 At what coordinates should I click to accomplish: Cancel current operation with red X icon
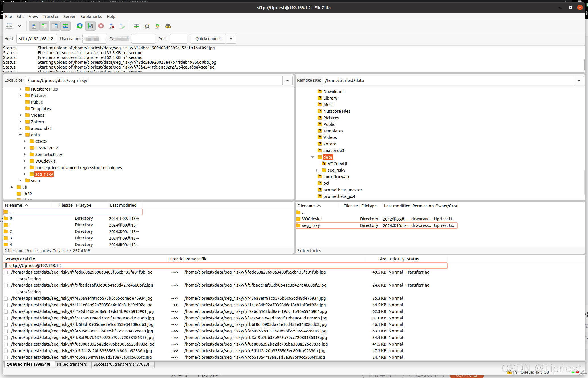(101, 26)
